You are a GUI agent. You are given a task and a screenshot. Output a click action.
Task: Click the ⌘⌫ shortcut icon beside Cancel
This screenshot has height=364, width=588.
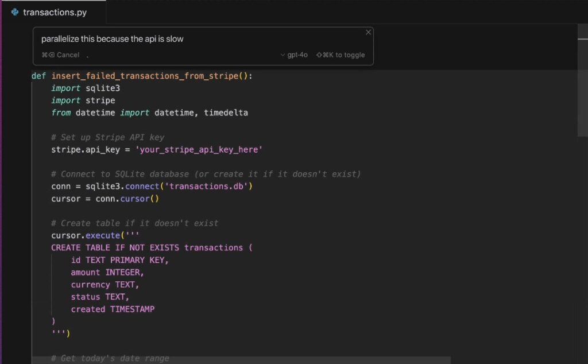(x=47, y=55)
